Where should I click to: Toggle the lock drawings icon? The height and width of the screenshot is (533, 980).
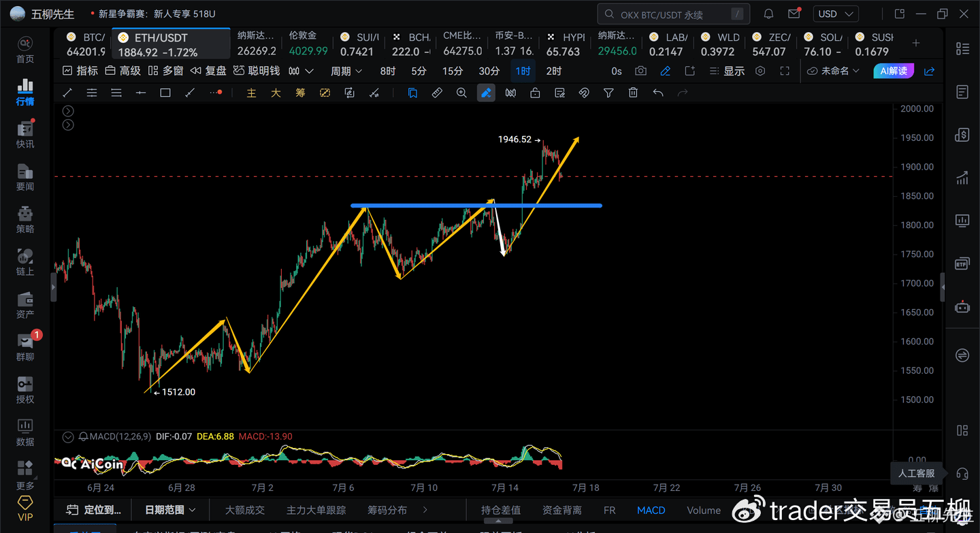(x=535, y=93)
